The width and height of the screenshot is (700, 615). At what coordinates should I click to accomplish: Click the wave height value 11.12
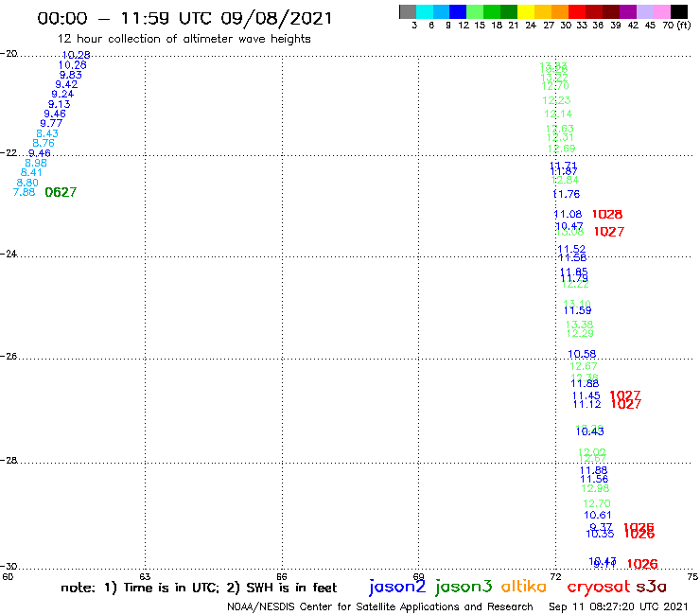587,404
